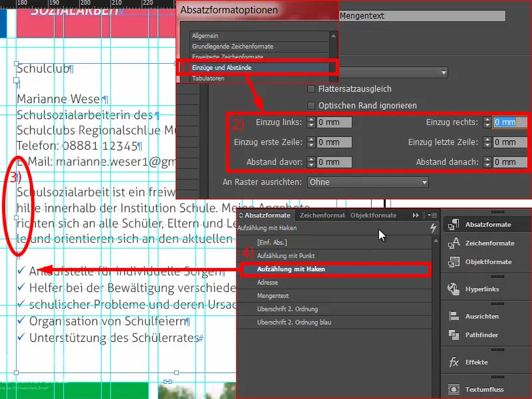Enable the Flattersatzausgleich checkbox
This screenshot has width=532, height=399.
(311, 88)
